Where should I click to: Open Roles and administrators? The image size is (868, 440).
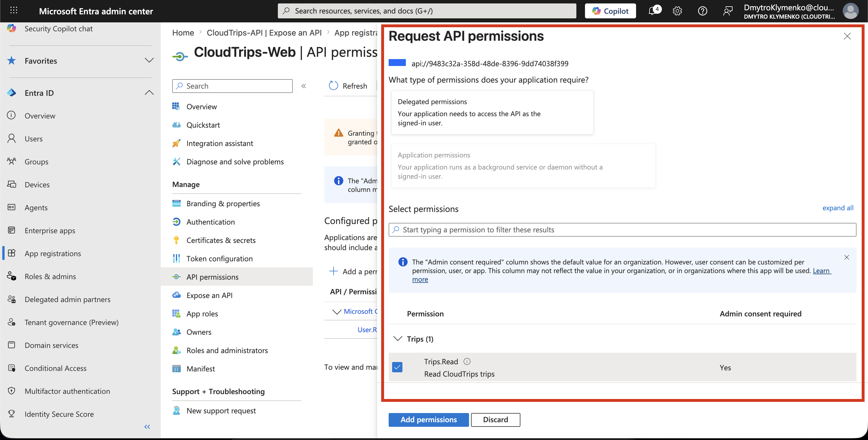(227, 350)
